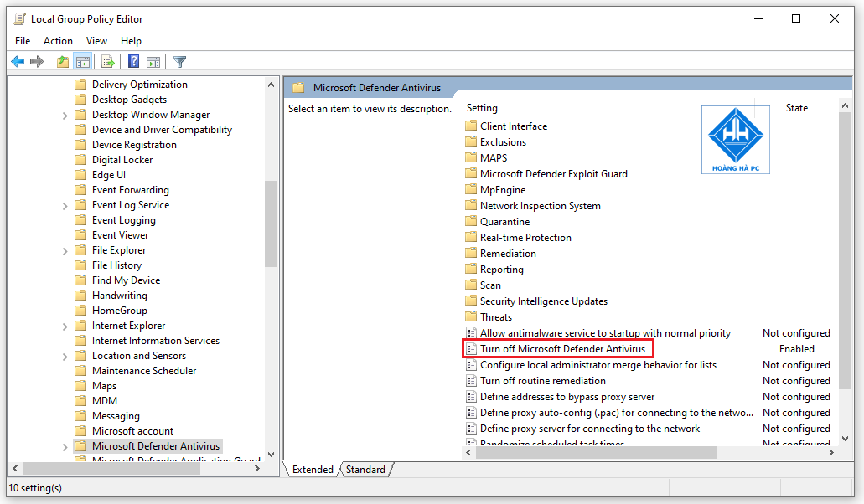Click the Up one level folder icon
The width and height of the screenshot is (864, 504).
[x=63, y=62]
